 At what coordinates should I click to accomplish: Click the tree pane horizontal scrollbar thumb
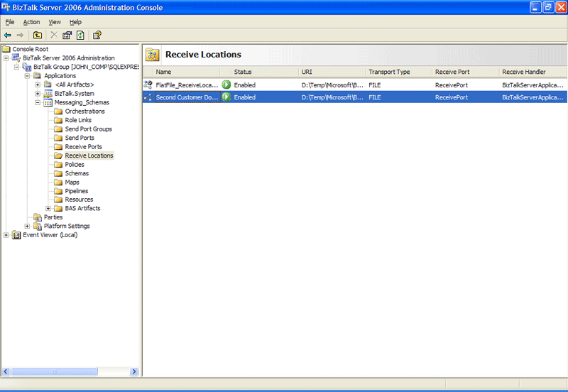click(55, 371)
